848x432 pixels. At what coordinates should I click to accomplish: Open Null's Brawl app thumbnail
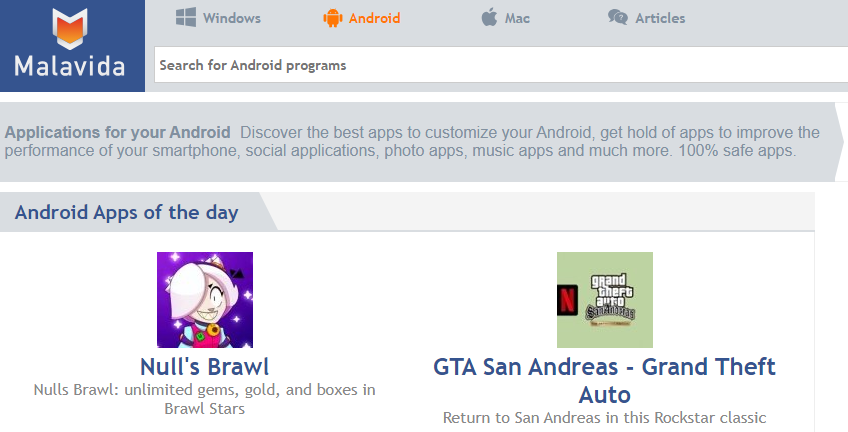point(205,300)
